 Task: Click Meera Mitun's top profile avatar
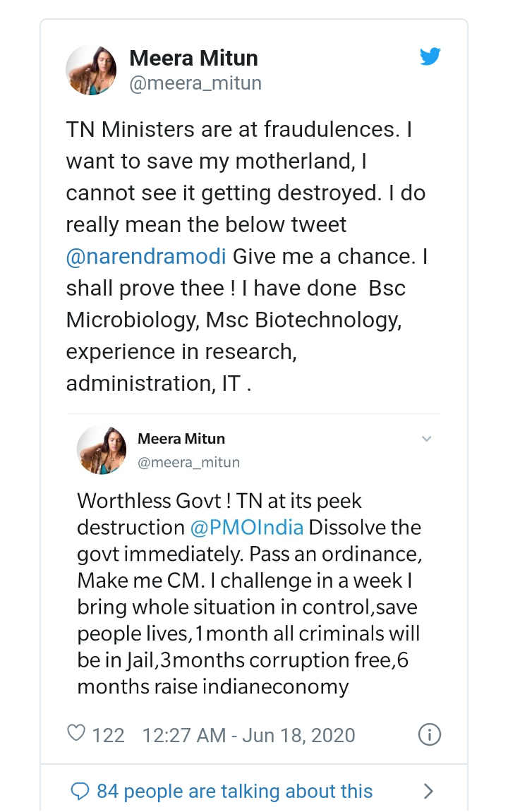(x=91, y=70)
